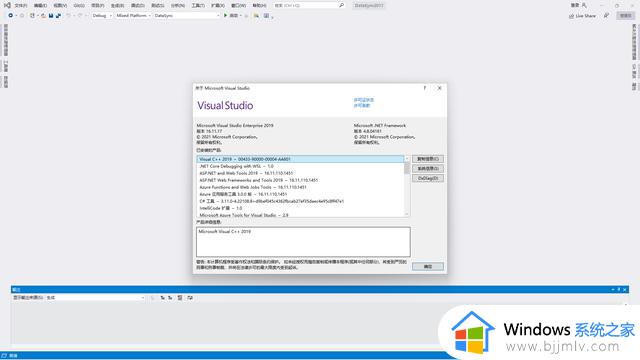Select ASP.NET and Web Tools 2019 row
This screenshot has height=360, width=640.
300,173
